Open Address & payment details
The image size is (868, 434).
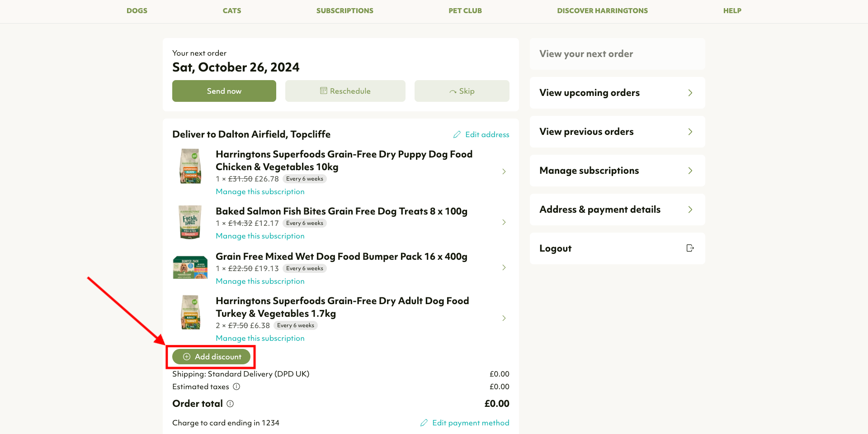[x=618, y=210]
